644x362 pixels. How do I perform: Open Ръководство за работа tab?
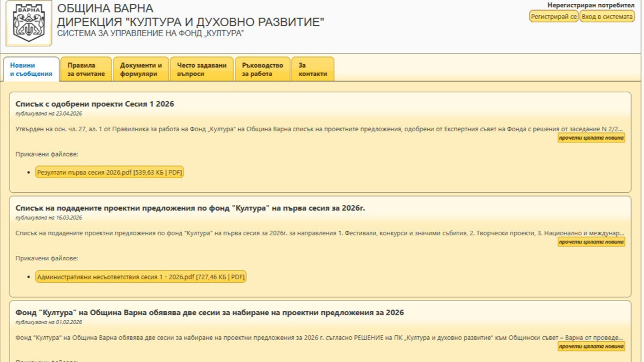[262, 69]
